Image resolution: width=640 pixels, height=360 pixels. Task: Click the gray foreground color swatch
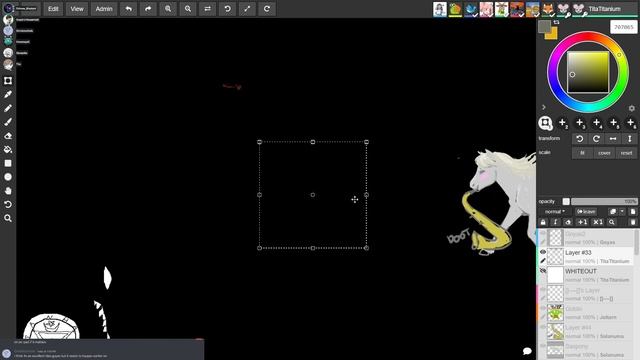[x=544, y=26]
